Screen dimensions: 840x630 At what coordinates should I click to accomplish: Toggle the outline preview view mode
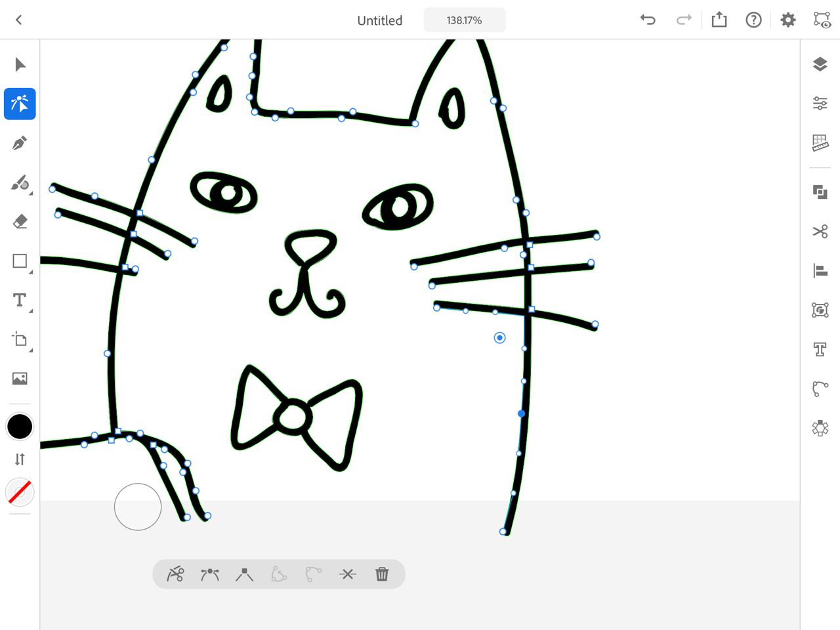click(x=822, y=20)
